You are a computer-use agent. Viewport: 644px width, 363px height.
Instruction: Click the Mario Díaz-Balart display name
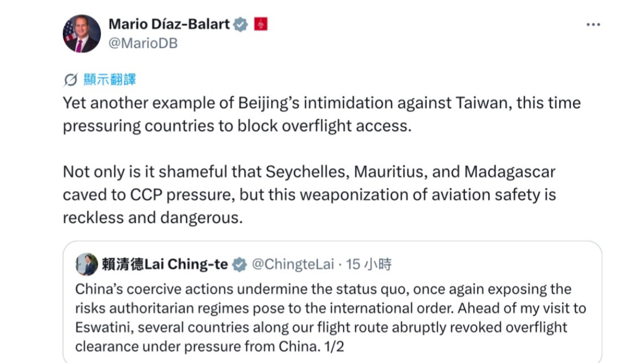pyautogui.click(x=169, y=24)
